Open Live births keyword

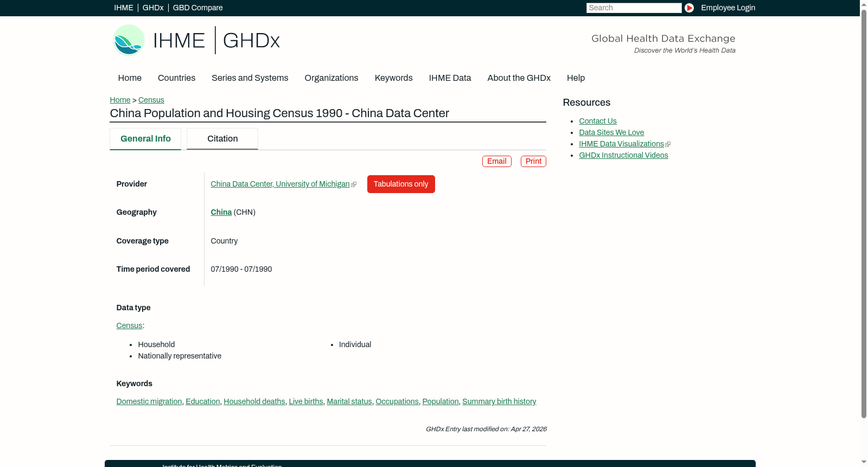(306, 401)
